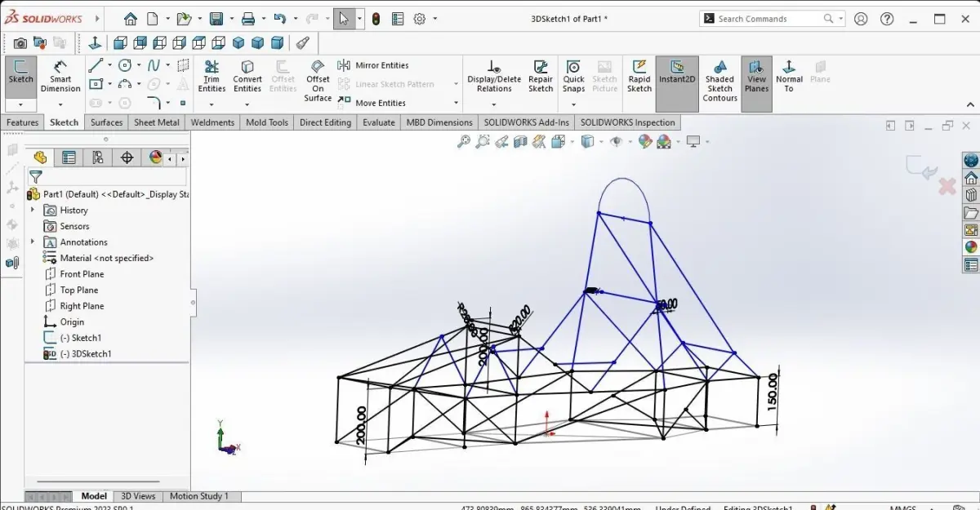Open the PropertyManager tab icon
Viewport: 980px width, 510px height.
coord(69,157)
